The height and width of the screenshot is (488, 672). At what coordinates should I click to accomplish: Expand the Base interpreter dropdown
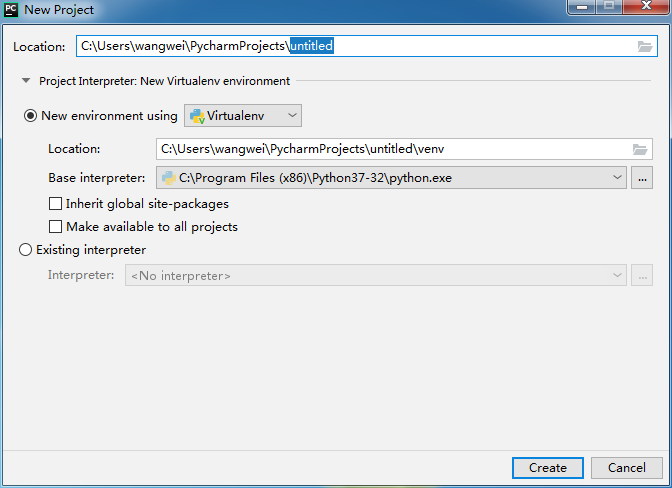391,178
